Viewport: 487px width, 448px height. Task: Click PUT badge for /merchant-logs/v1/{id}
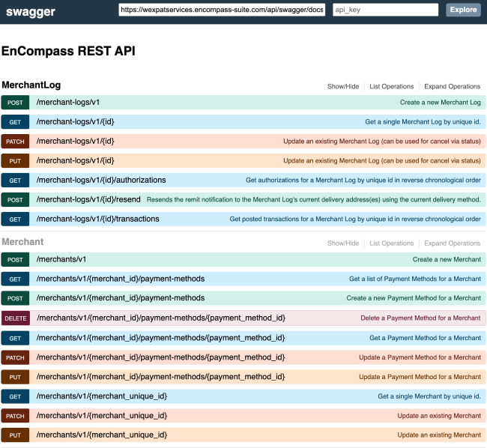(x=15, y=161)
